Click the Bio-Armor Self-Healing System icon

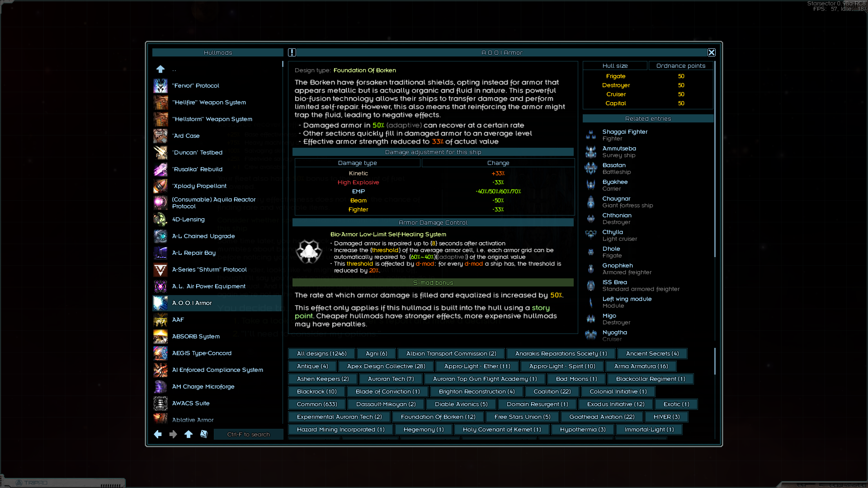pyautogui.click(x=309, y=251)
